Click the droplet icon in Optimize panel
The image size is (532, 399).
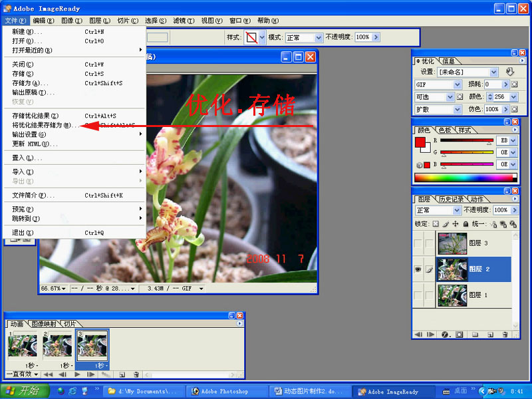click(x=509, y=72)
